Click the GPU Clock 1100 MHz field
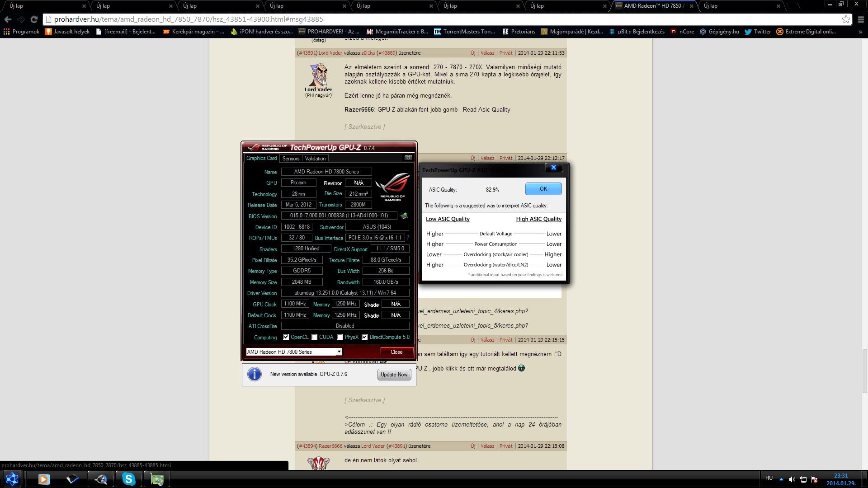The height and width of the screenshot is (488, 868). (x=295, y=304)
